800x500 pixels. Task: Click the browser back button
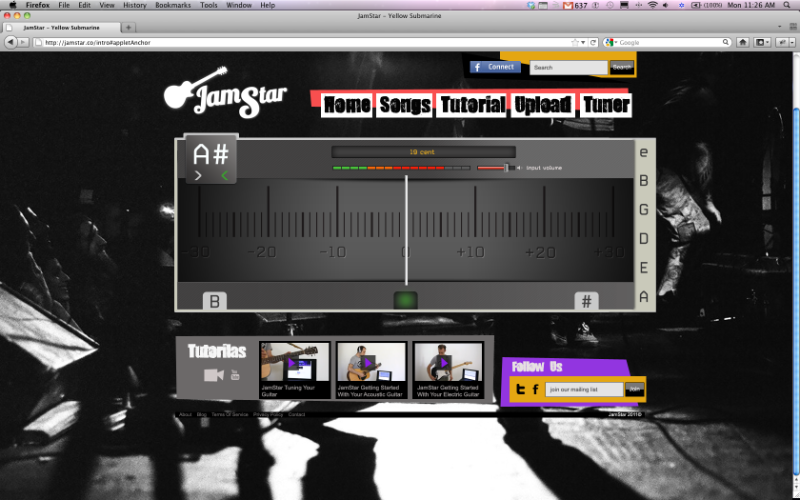point(11,42)
